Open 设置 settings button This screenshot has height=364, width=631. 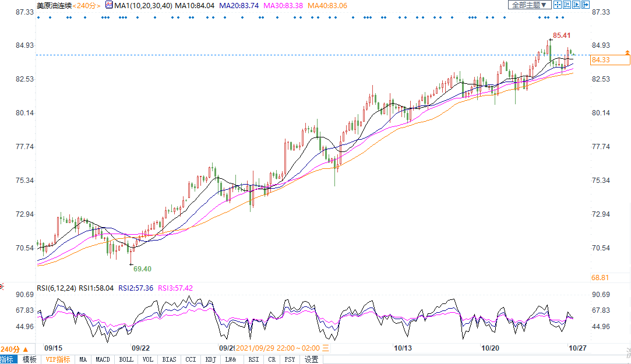click(312, 359)
